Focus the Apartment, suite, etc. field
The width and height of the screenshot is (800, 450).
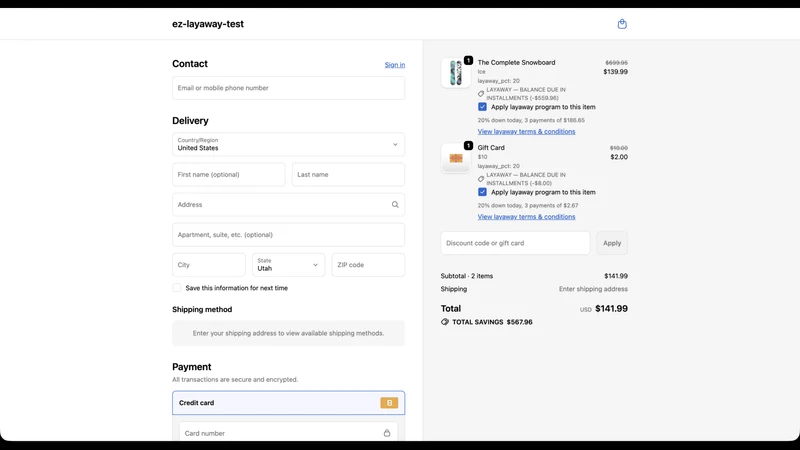coord(288,235)
